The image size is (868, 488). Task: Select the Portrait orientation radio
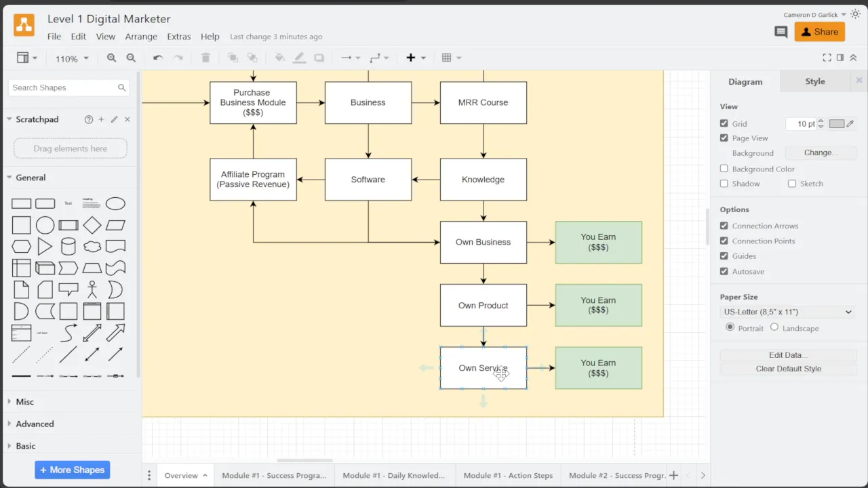730,327
